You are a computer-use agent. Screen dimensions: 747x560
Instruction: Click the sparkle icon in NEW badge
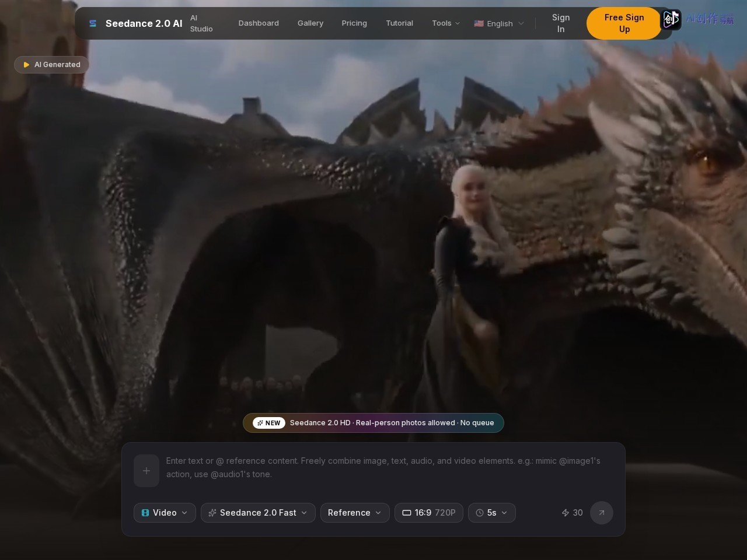pyautogui.click(x=260, y=423)
